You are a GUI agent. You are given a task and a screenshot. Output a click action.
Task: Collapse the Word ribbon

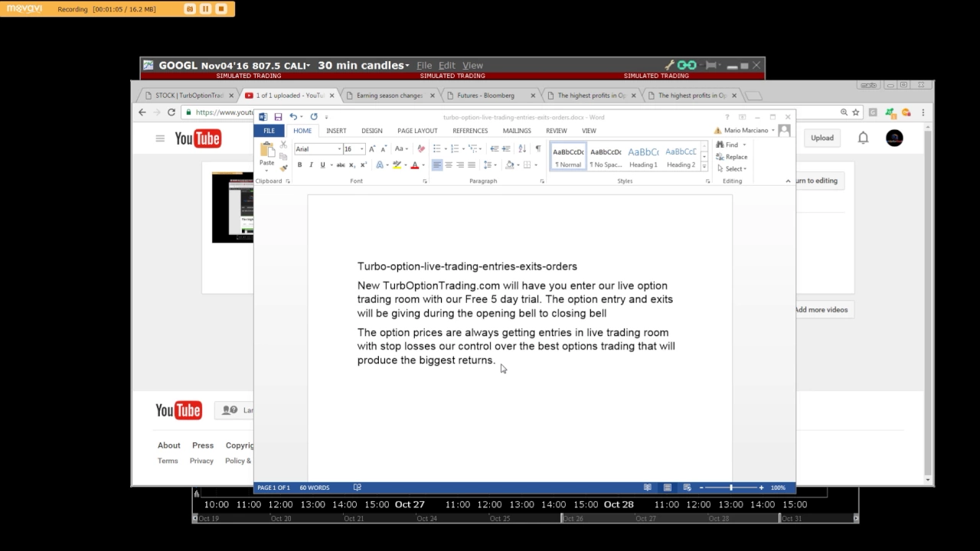[x=788, y=181]
